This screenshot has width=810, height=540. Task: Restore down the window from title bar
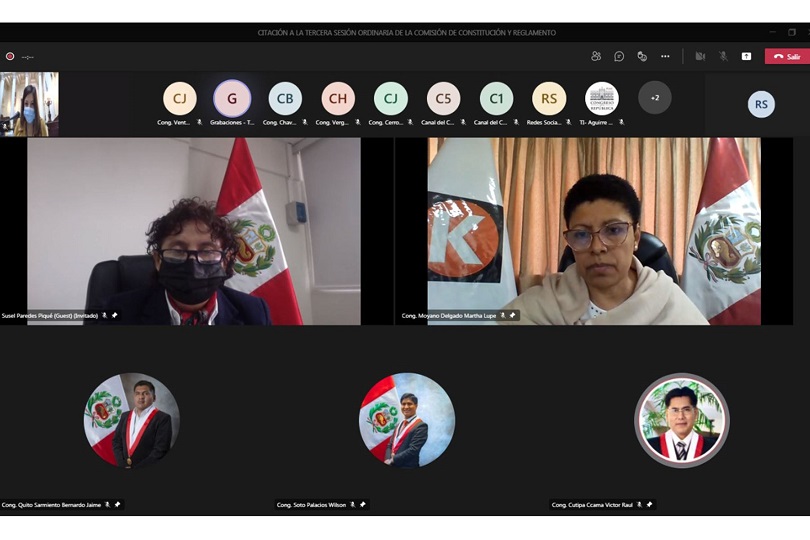pos(791,32)
